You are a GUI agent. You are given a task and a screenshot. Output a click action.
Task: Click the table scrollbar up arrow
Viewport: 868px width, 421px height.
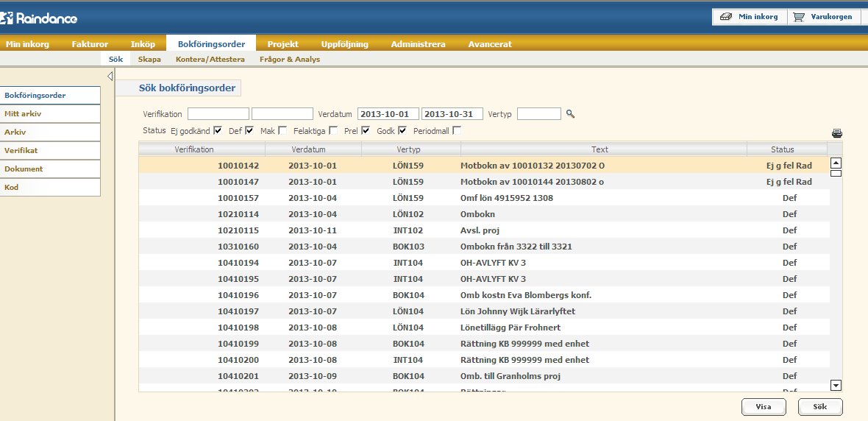836,163
